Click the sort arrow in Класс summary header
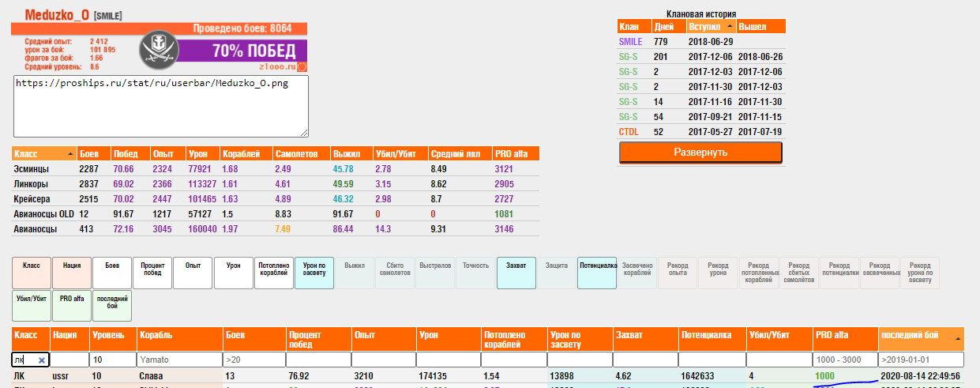Image resolution: width=980 pixels, height=388 pixels. pos(71,153)
